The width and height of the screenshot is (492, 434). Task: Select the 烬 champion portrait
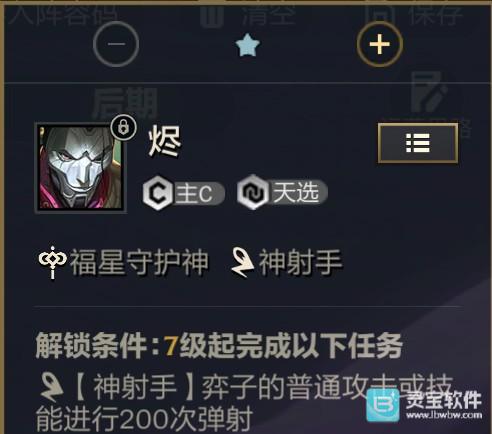click(x=80, y=167)
